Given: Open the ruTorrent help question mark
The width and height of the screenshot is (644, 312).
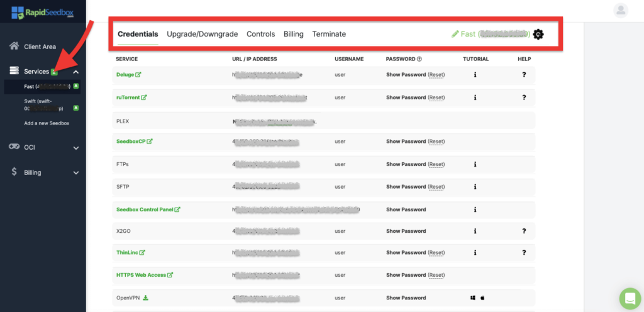Looking at the screenshot, I should point(524,97).
